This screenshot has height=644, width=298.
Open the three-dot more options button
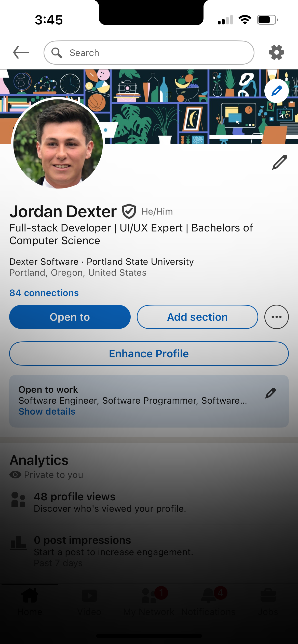point(276,317)
